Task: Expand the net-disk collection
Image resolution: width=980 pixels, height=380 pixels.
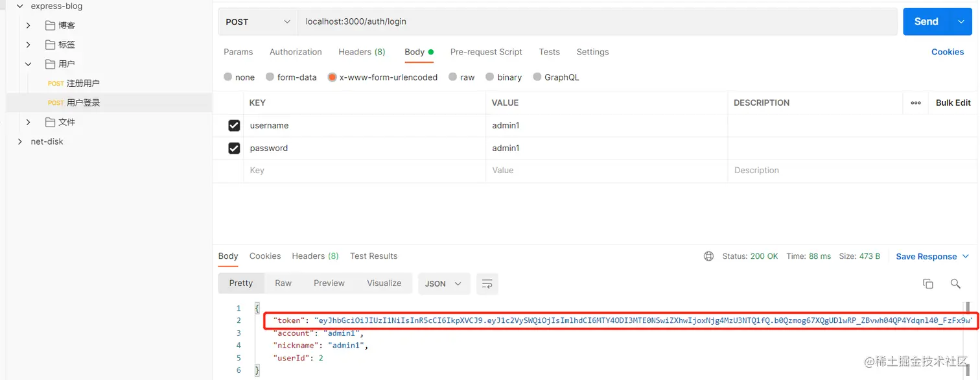Action: pyautogui.click(x=19, y=141)
